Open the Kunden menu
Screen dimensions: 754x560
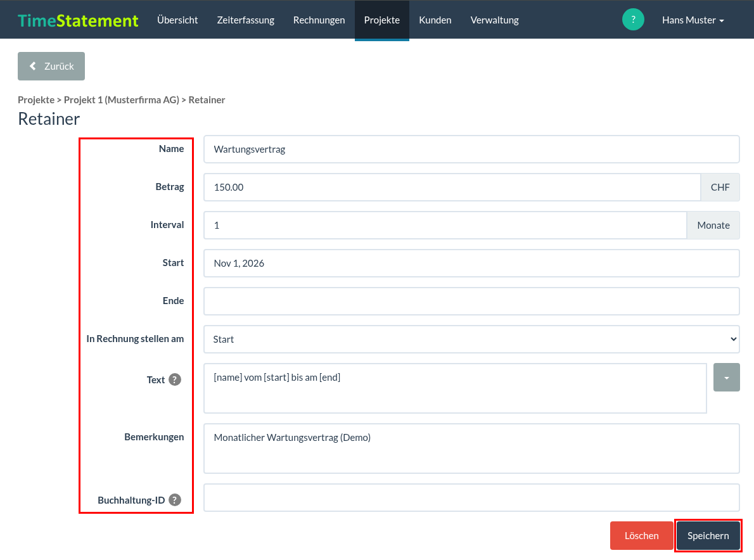(x=435, y=20)
